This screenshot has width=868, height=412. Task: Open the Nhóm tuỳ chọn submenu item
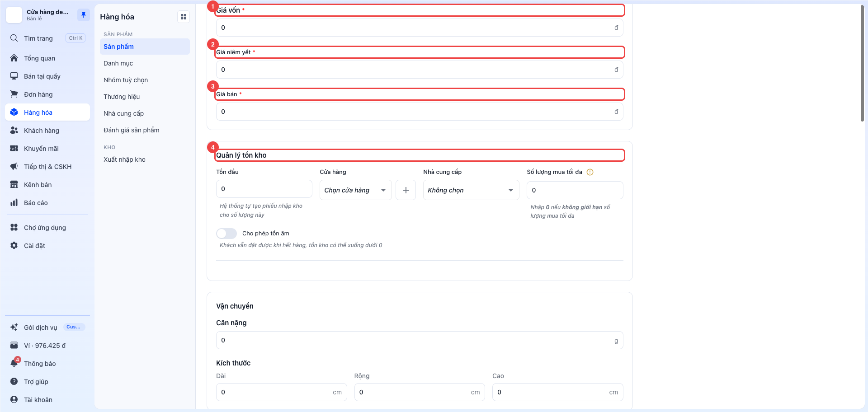click(x=145, y=80)
